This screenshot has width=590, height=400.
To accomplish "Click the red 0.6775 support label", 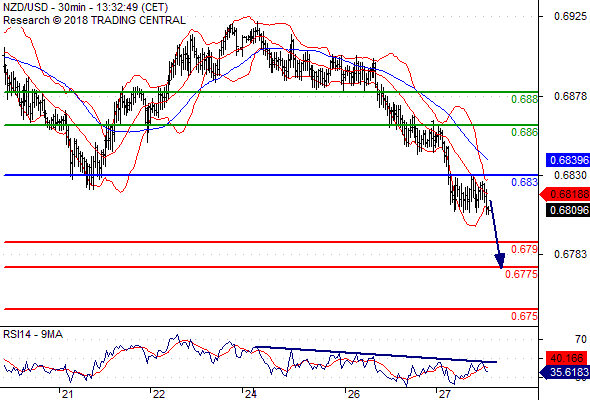I will point(521,274).
